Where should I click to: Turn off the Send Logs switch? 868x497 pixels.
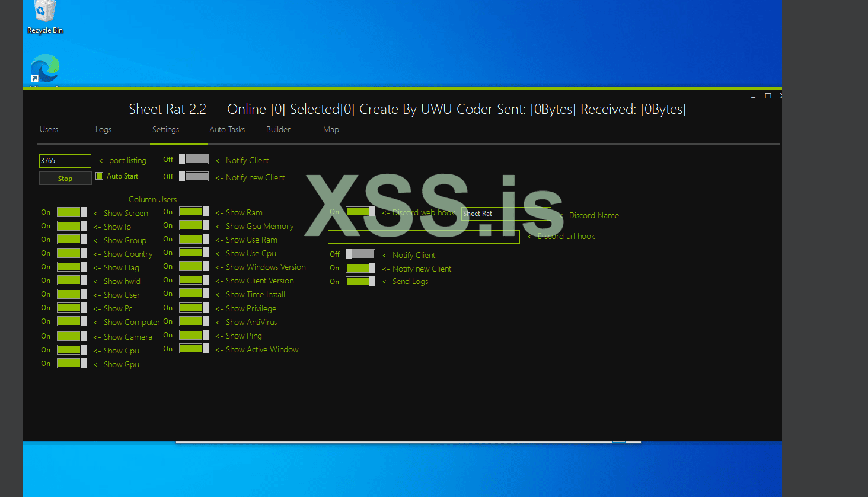coord(360,281)
